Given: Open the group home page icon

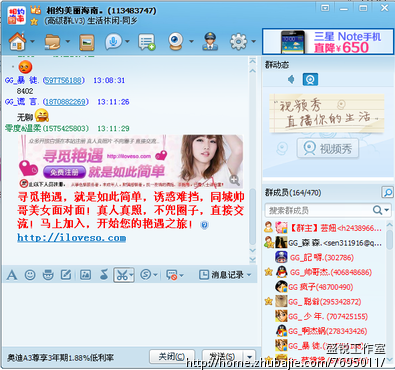Looking at the screenshot, I should (x=17, y=42).
